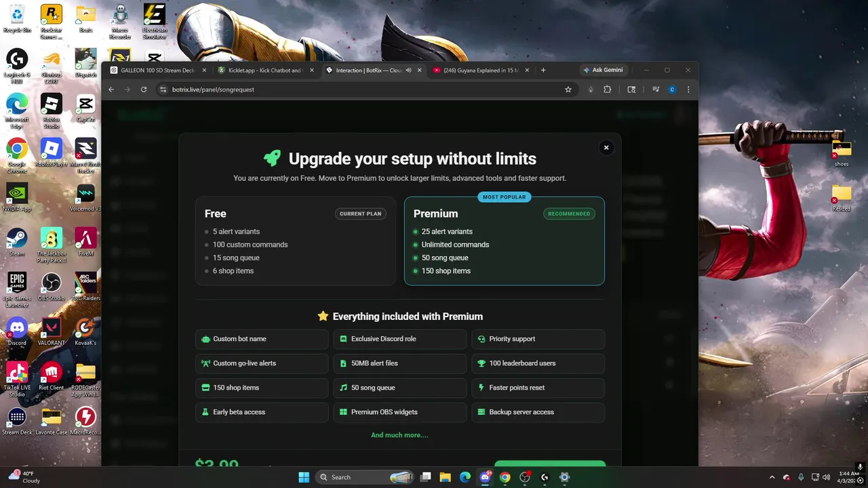The width and height of the screenshot is (868, 488).
Task: Open the shoes folder on the desktop
Action: (842, 152)
